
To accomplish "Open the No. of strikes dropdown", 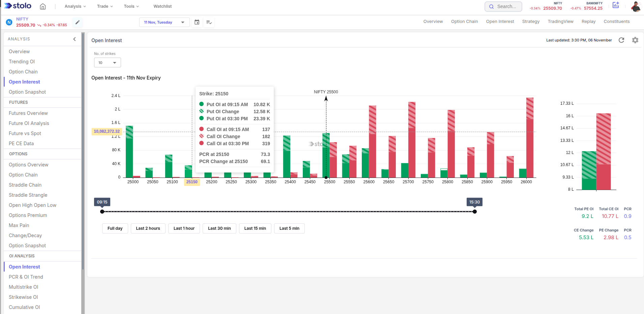I will point(107,63).
